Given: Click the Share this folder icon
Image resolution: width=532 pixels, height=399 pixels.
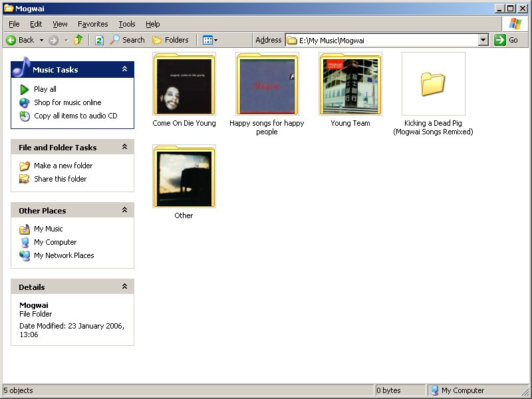Looking at the screenshot, I should 25,179.
